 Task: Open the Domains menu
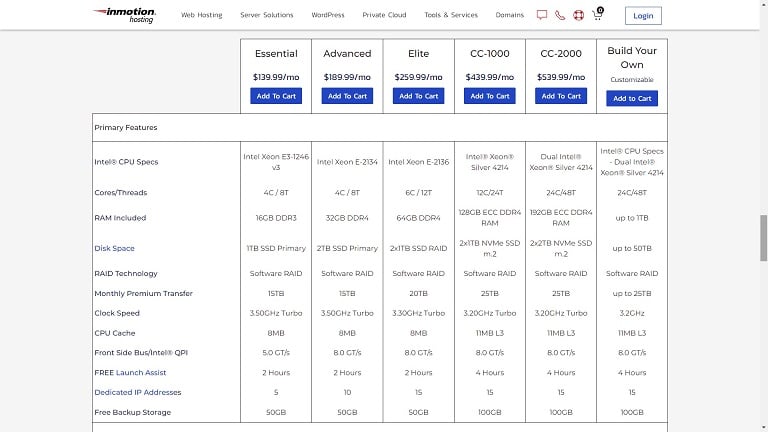click(x=509, y=15)
